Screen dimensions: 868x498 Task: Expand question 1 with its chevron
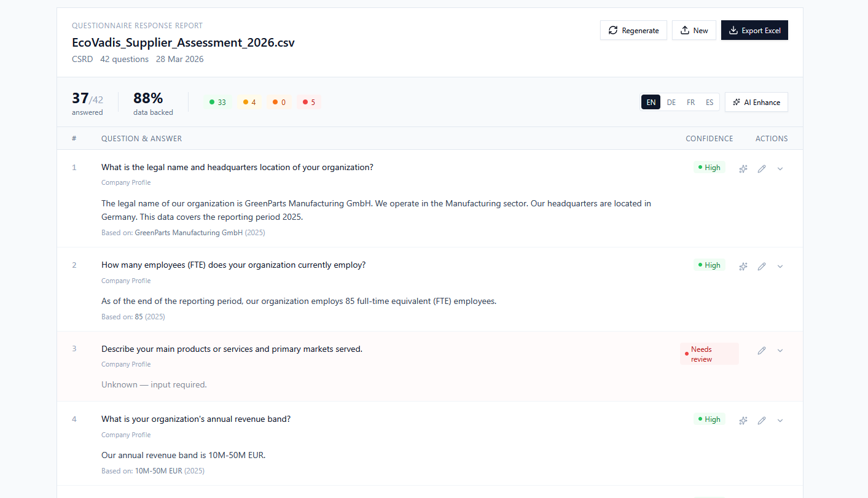780,168
